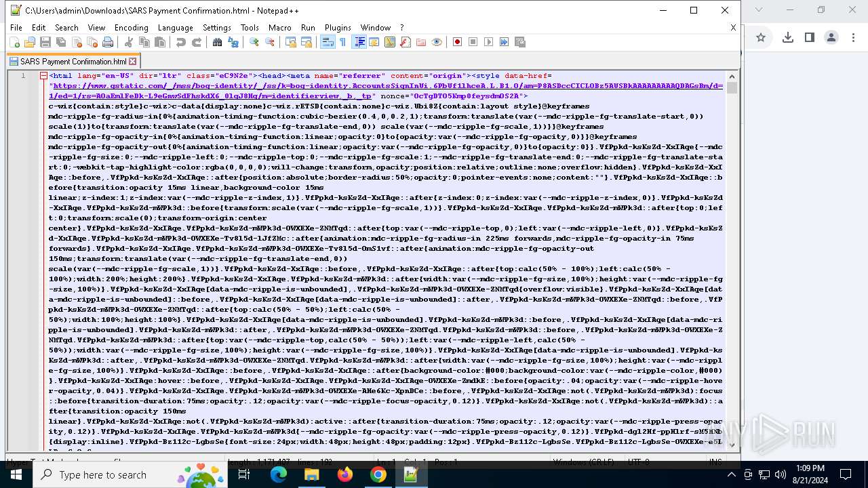Open the Search menu
Image resolution: width=868 pixels, height=488 pixels.
[x=66, y=28]
